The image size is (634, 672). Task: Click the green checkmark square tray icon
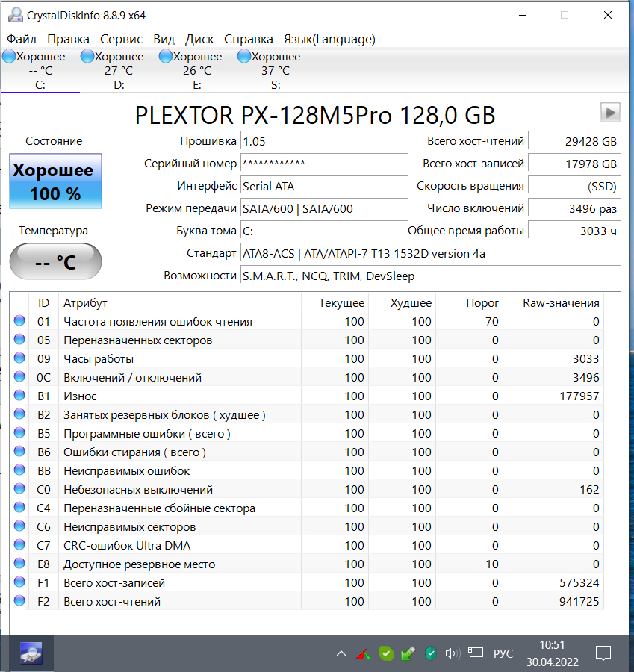coord(386,653)
